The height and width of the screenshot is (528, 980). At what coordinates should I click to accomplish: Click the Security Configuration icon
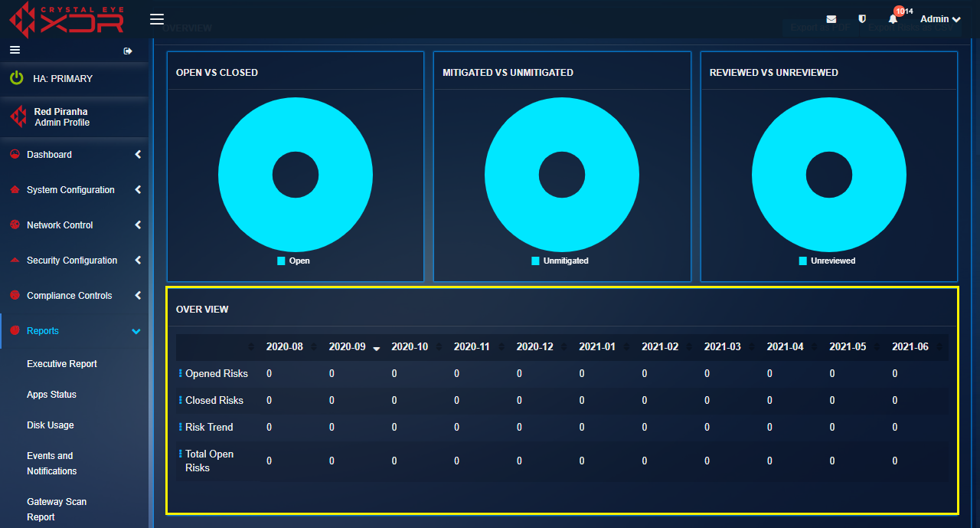[15, 260]
